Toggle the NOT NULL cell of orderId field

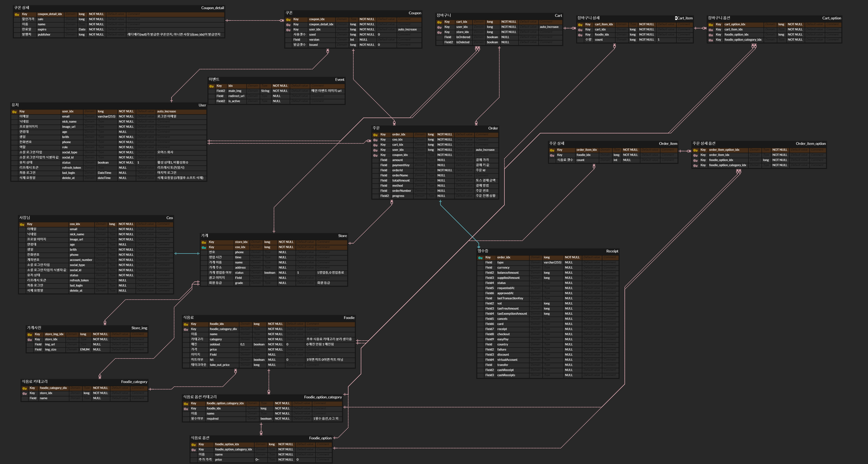click(x=444, y=171)
